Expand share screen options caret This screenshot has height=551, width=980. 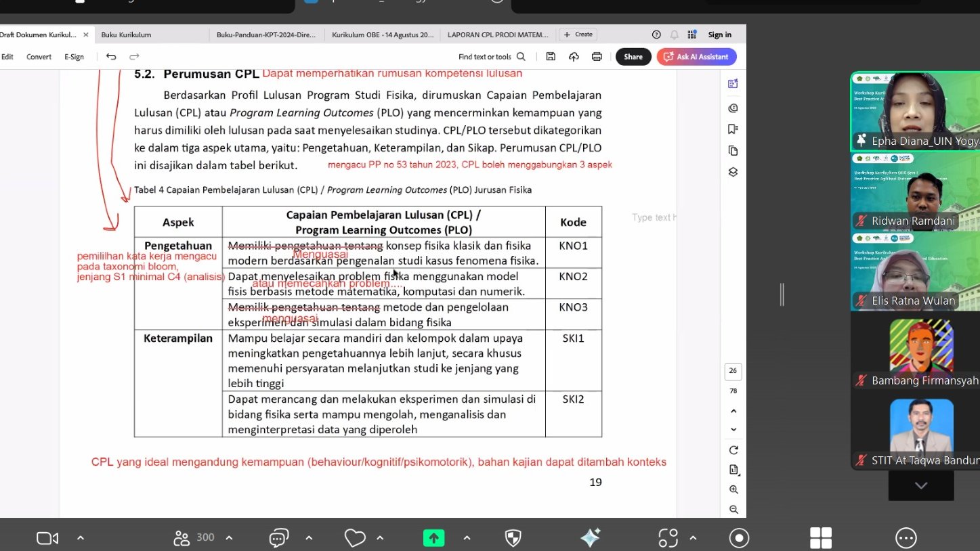pos(467,538)
